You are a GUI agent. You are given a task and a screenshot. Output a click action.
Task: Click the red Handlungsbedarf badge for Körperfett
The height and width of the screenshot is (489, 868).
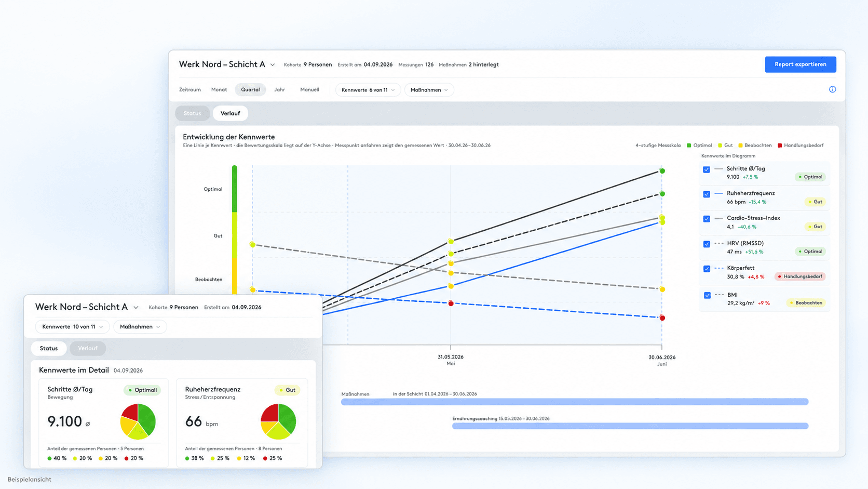(x=799, y=276)
